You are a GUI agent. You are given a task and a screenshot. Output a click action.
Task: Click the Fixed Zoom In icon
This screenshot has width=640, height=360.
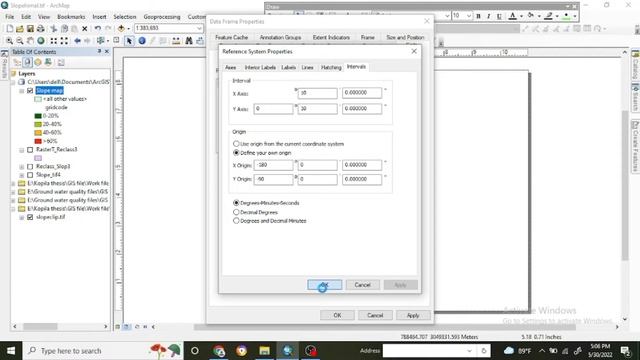coord(53,41)
